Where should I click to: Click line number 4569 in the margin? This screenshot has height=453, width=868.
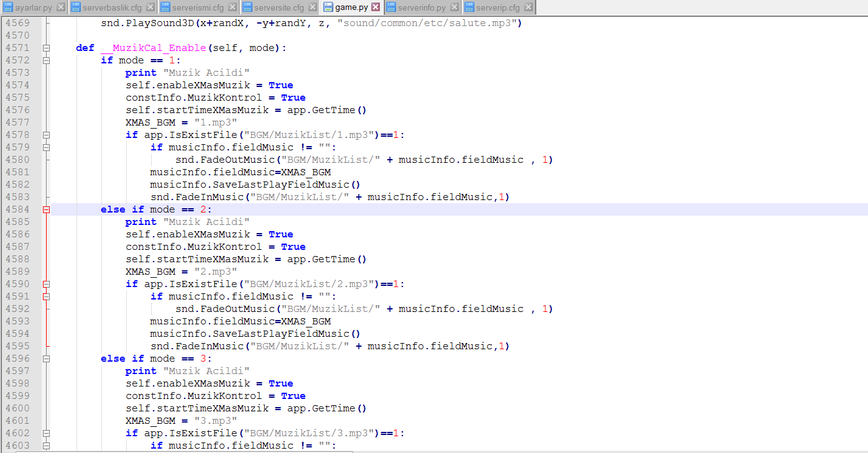coord(17,23)
